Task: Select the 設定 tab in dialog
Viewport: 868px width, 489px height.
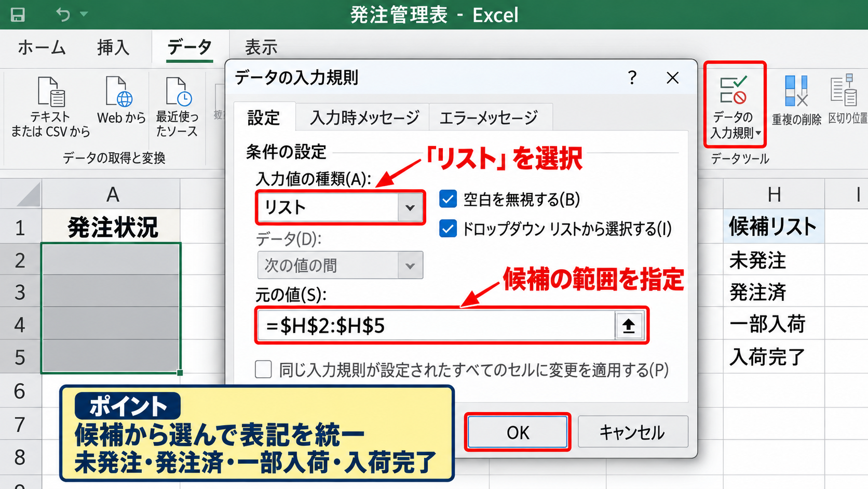Action: coord(264,118)
